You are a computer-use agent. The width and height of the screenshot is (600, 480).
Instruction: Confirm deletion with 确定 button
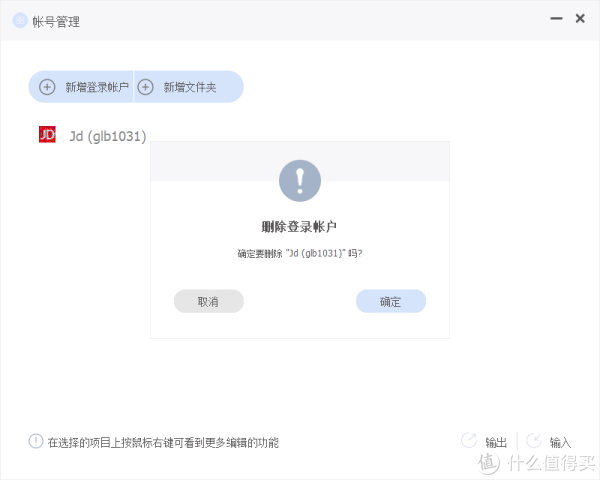[391, 301]
